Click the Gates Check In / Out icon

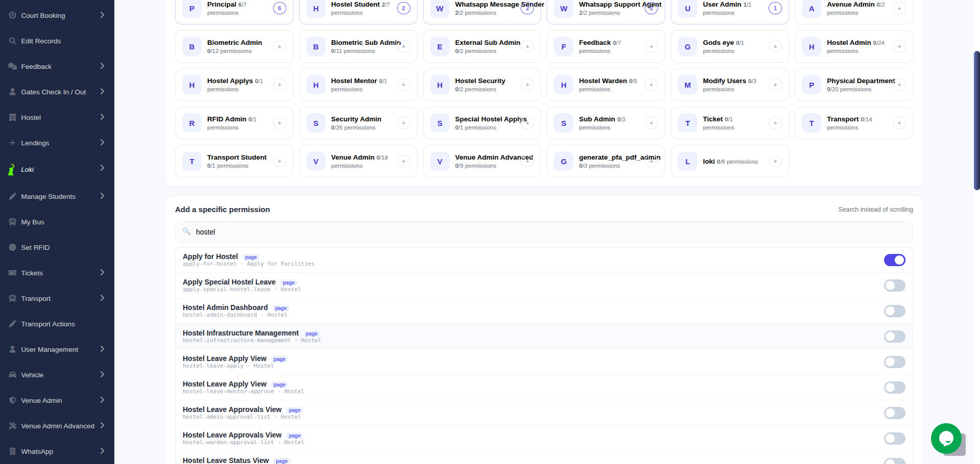(x=13, y=92)
